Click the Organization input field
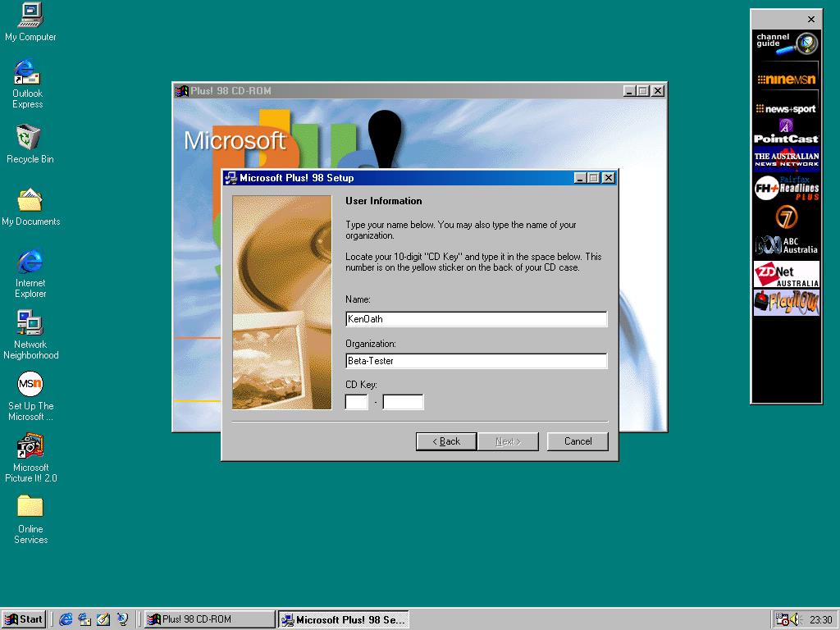Viewport: 840px width, 630px height. 477,361
